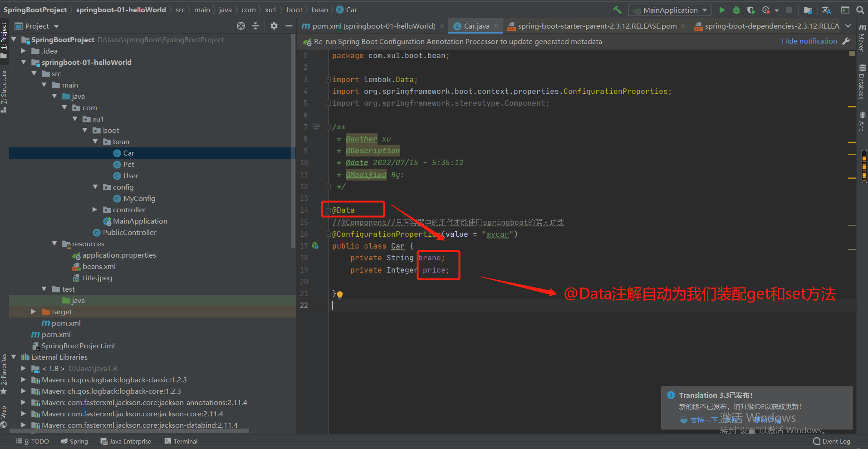Open Search Everywhere magnifier icon
Image resolution: width=868 pixels, height=449 pixels.
coord(860,10)
